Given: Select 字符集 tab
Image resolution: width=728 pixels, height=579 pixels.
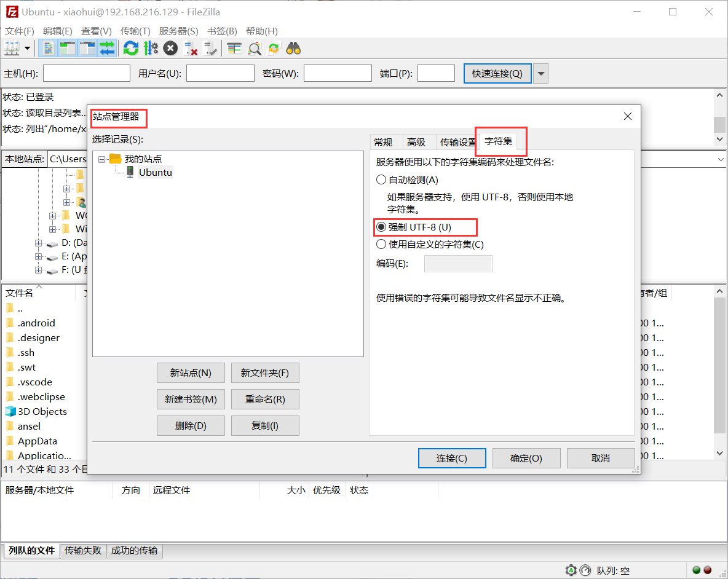Looking at the screenshot, I should (498, 141).
